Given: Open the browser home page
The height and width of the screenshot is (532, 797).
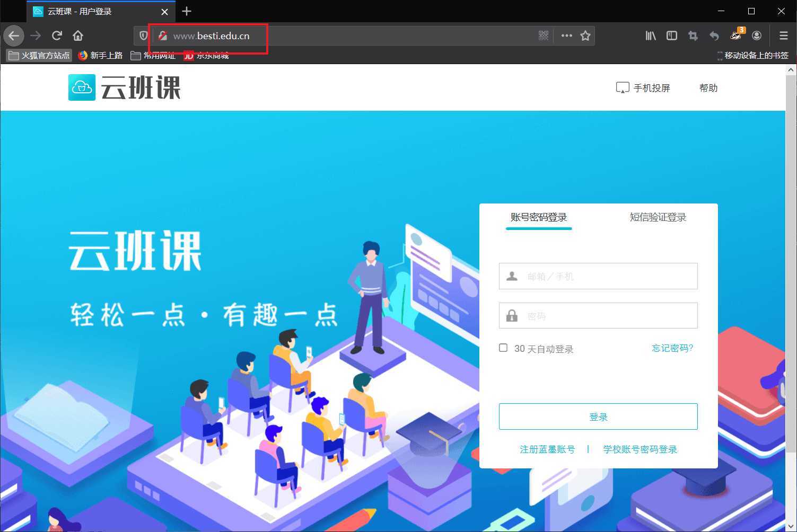Looking at the screenshot, I should coord(78,36).
